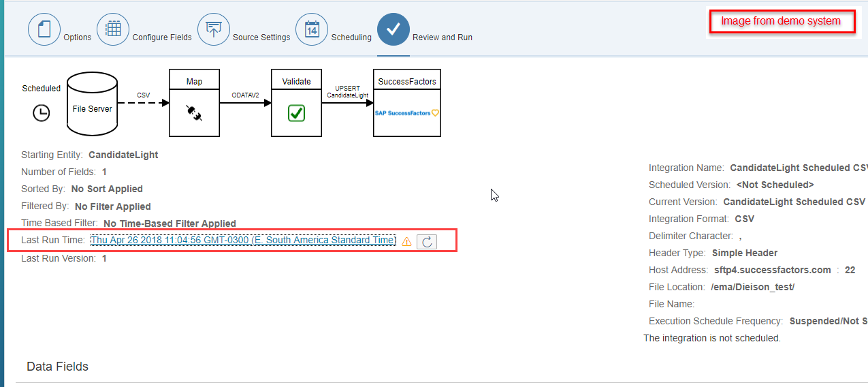Click the Integration Format CSV value
868x387 pixels.
(x=745, y=219)
